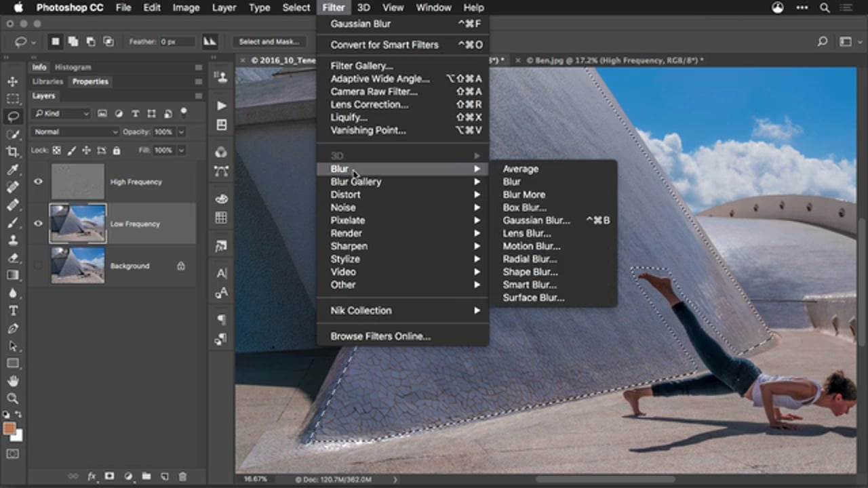The height and width of the screenshot is (488, 868).
Task: Expand the Blur Gallery submenu
Action: click(x=403, y=182)
